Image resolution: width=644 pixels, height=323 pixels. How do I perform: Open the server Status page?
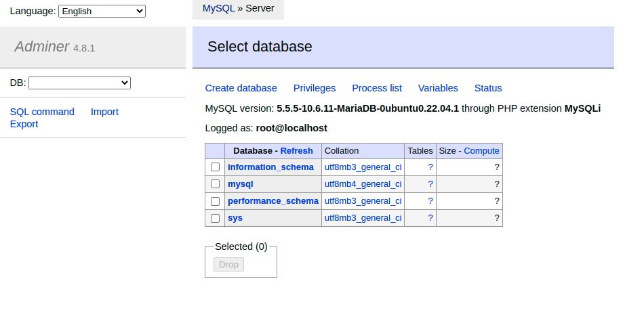click(x=488, y=88)
